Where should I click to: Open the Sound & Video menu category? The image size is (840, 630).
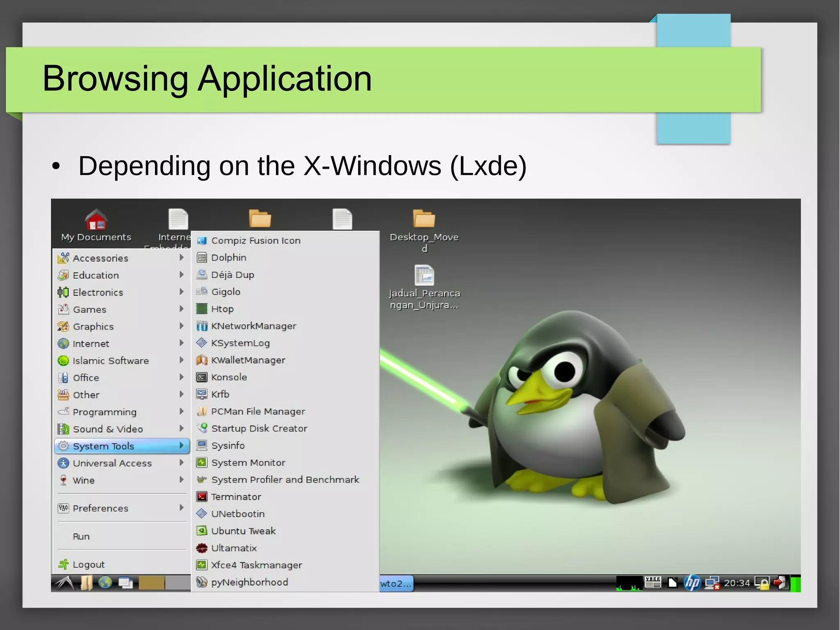(122, 429)
